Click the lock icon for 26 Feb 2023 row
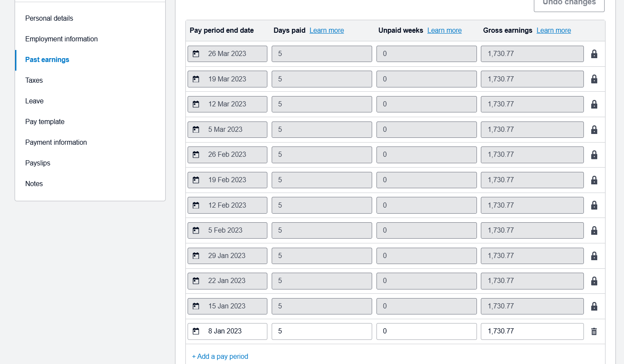This screenshot has height=364, width=624. pos(594,155)
